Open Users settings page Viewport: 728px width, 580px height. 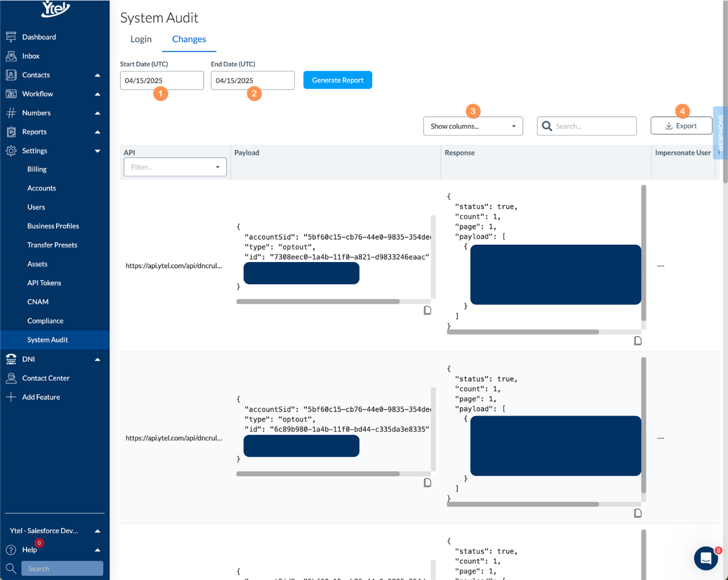pos(36,207)
